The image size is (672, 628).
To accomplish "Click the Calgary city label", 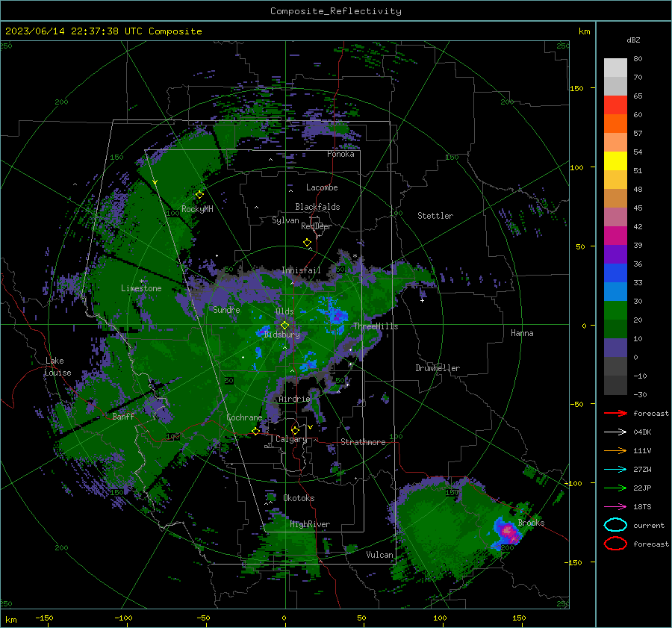I will point(291,439).
